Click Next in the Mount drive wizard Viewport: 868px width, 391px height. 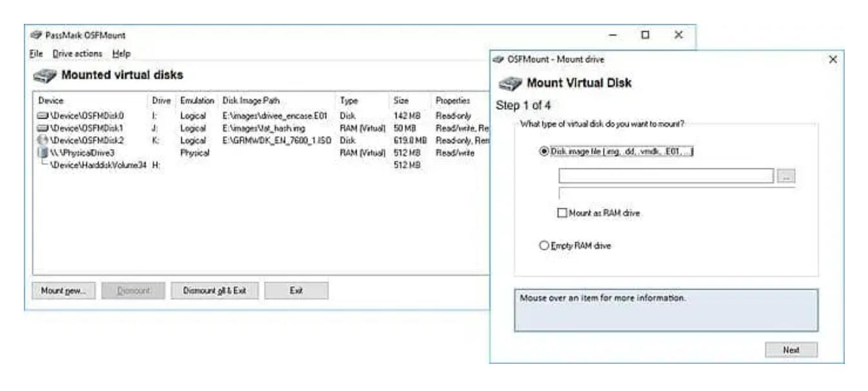791,350
